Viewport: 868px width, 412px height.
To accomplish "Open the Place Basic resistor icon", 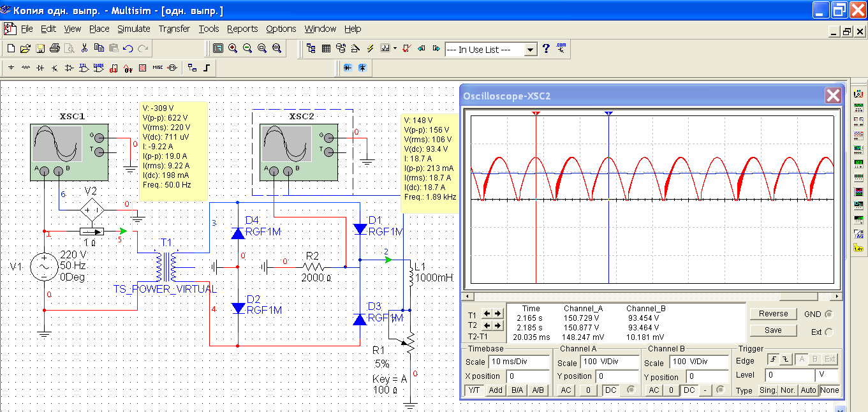I will pos(26,68).
